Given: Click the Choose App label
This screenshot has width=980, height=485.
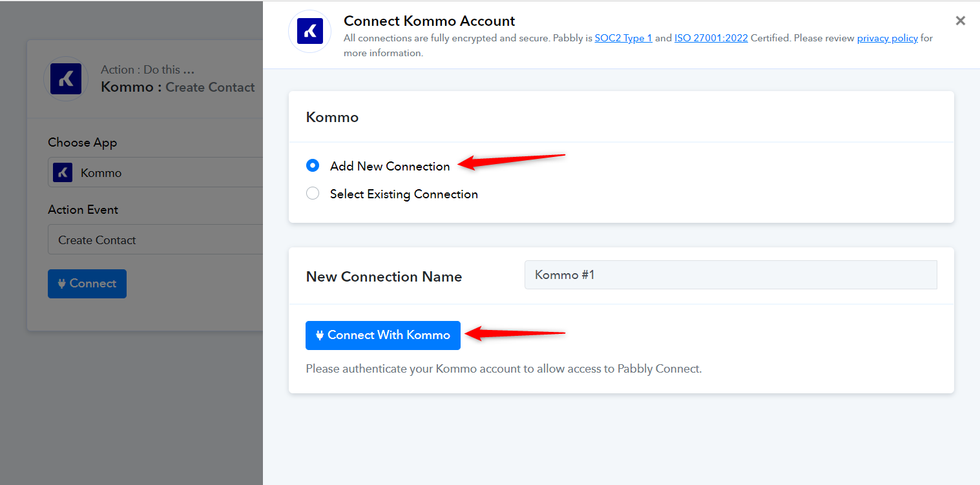Looking at the screenshot, I should 83,143.
